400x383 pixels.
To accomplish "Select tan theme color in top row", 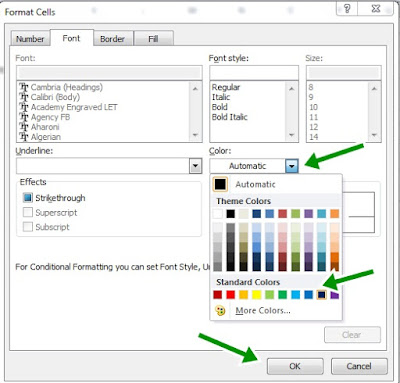I will [244, 214].
